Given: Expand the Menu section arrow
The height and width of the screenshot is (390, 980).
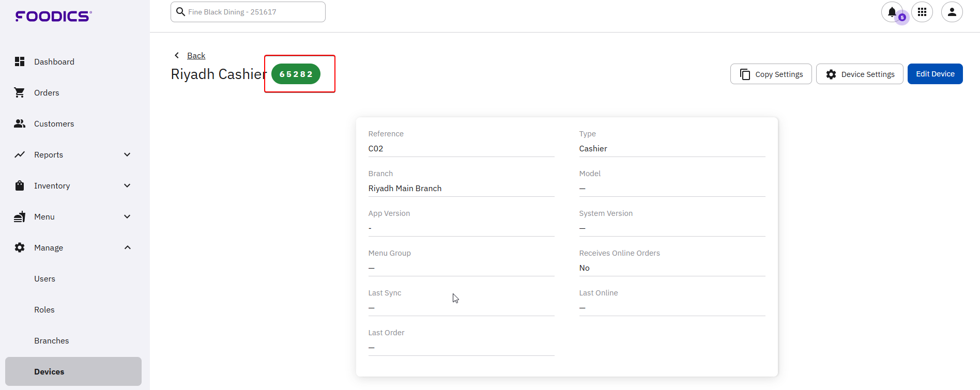Looking at the screenshot, I should pyautogui.click(x=127, y=216).
